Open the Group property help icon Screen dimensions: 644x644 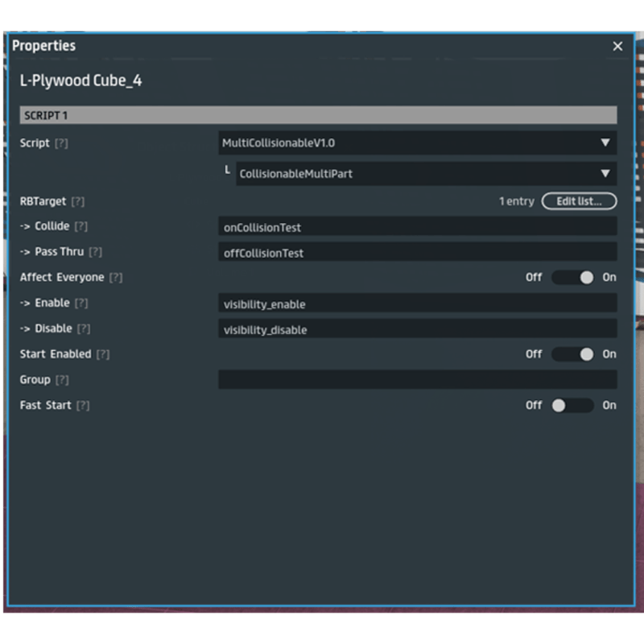[62, 380]
